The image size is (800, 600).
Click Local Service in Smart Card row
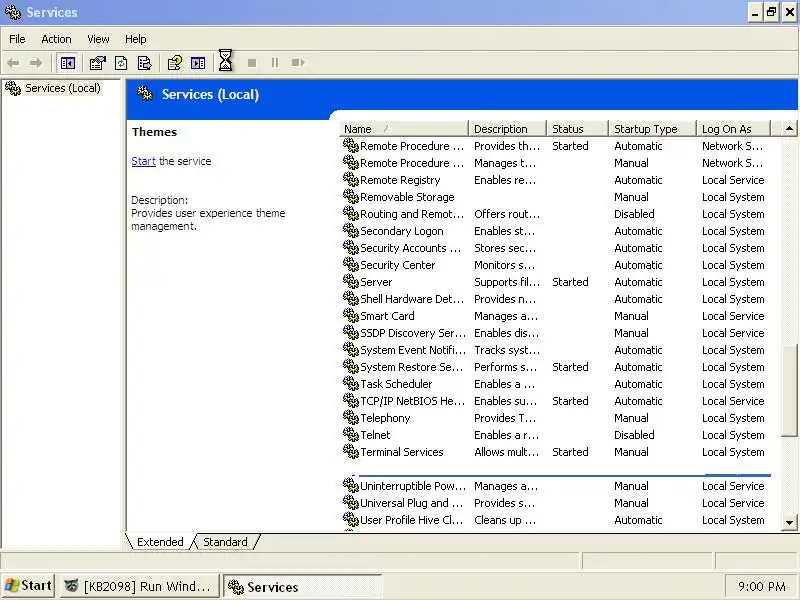733,316
